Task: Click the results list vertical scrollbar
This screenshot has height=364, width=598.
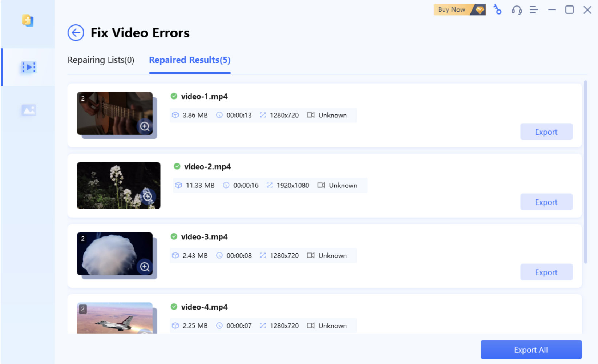Action: point(585,172)
